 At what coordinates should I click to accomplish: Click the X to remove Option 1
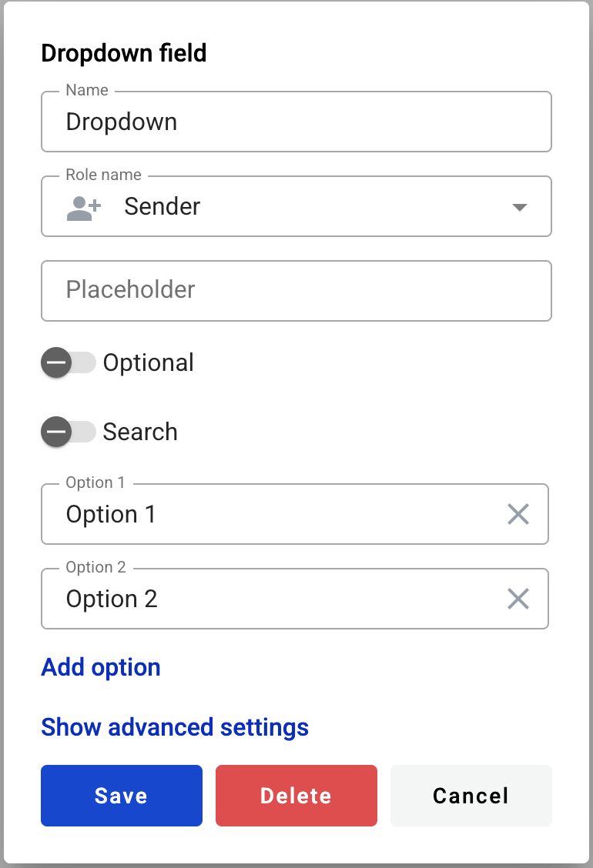518,514
